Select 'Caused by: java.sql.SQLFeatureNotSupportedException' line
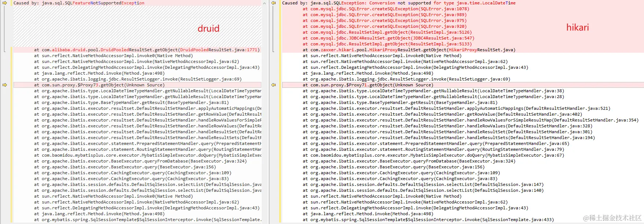The width and height of the screenshot is (644, 224). (79, 3)
